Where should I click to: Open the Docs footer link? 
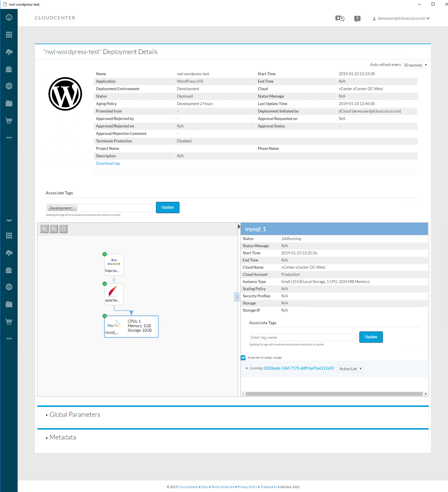[205, 487]
